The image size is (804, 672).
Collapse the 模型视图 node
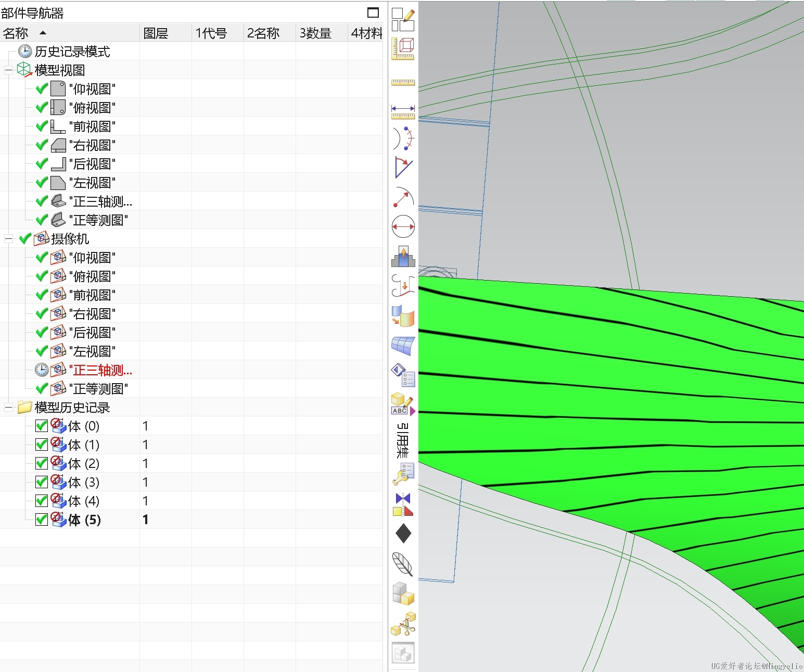pyautogui.click(x=8, y=70)
